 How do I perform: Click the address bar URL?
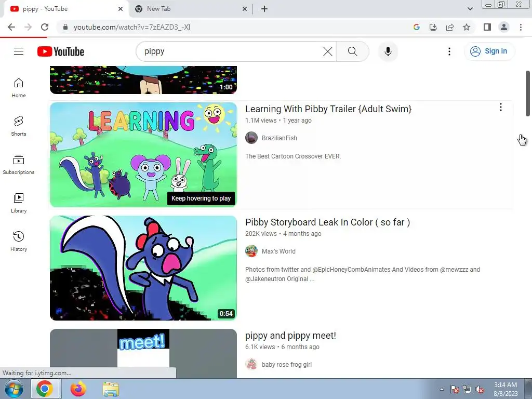coord(131,27)
